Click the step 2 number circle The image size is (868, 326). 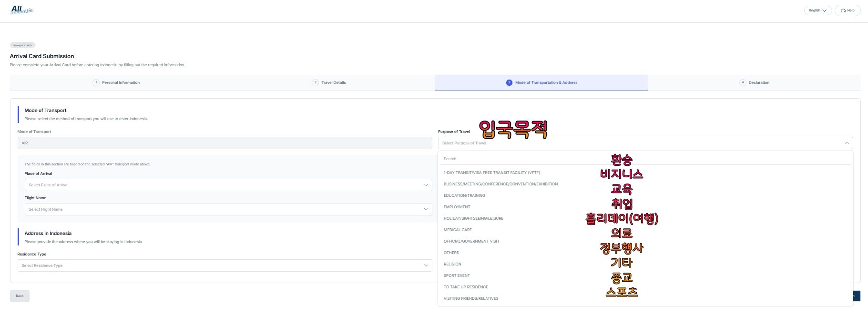(x=315, y=82)
